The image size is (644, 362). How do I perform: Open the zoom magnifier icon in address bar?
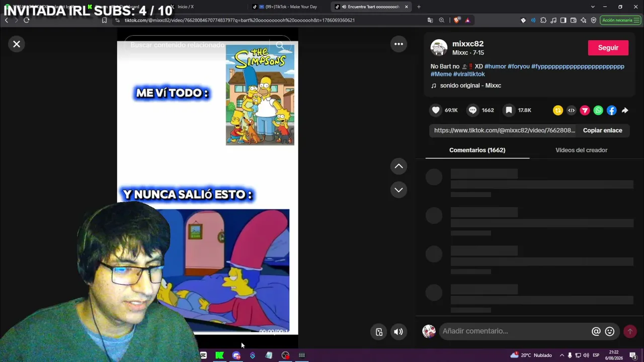pos(441,20)
